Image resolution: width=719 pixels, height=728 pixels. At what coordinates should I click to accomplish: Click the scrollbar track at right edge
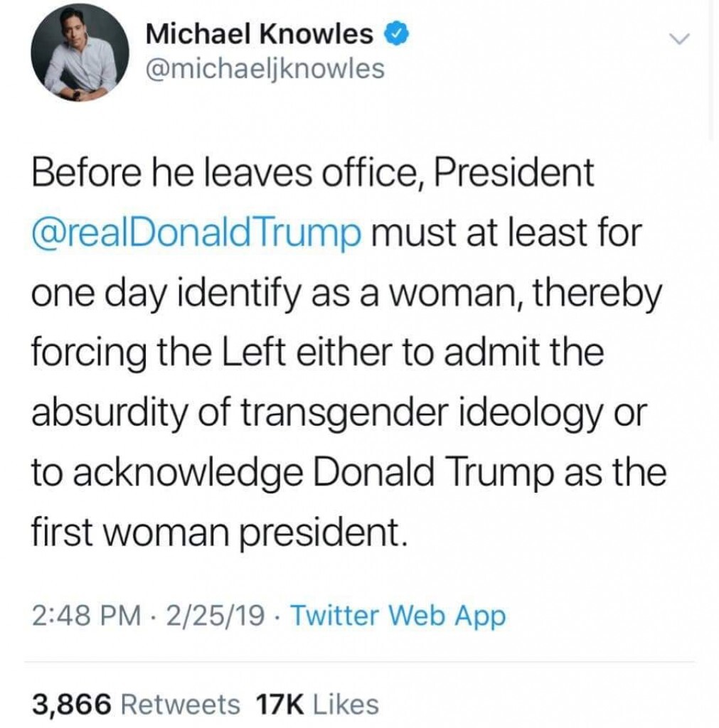[x=710, y=70]
